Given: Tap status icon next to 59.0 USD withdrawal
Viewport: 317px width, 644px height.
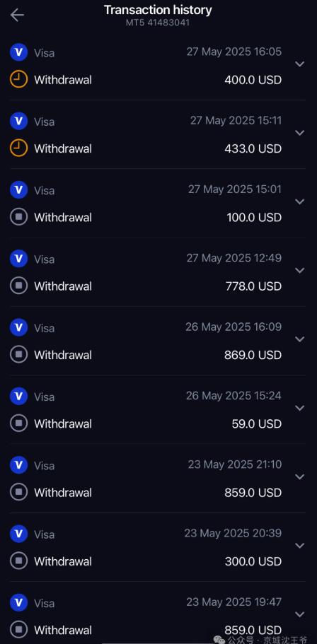Looking at the screenshot, I should click(x=18, y=423).
